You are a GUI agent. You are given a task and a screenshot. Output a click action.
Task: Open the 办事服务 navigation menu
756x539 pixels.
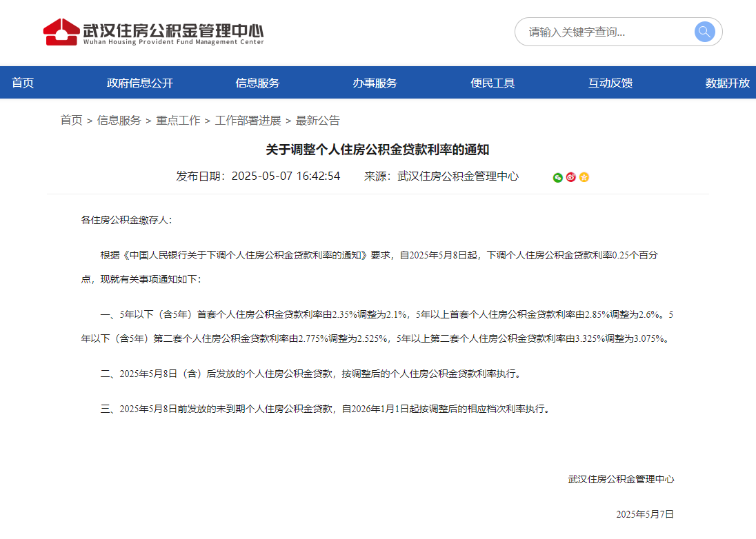click(375, 83)
